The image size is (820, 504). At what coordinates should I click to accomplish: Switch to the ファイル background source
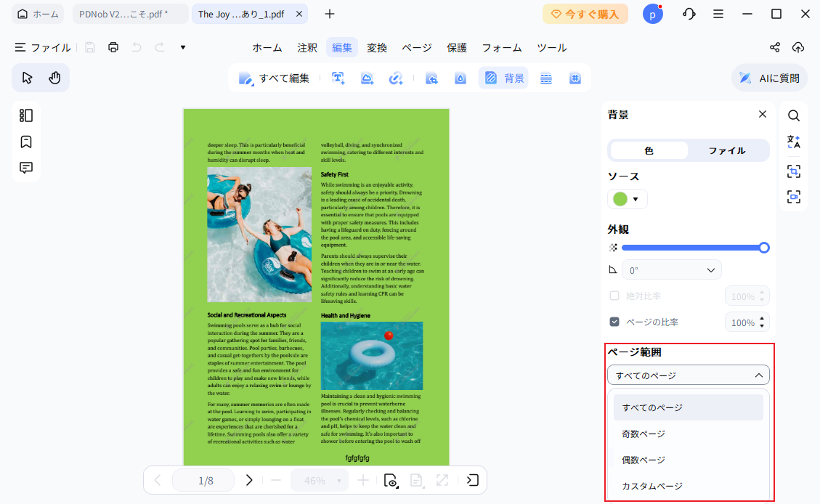pyautogui.click(x=727, y=150)
